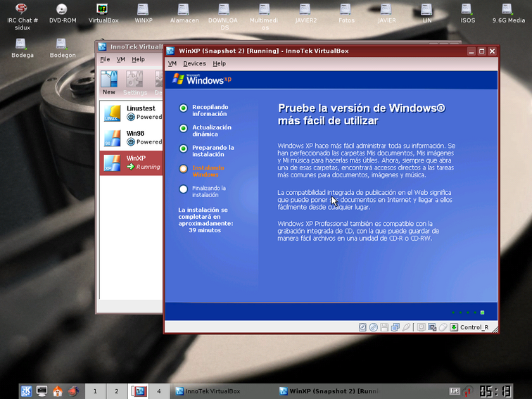Open the Bodegon drive icon
Image resolution: width=532 pixels, height=399 pixels.
63,48
